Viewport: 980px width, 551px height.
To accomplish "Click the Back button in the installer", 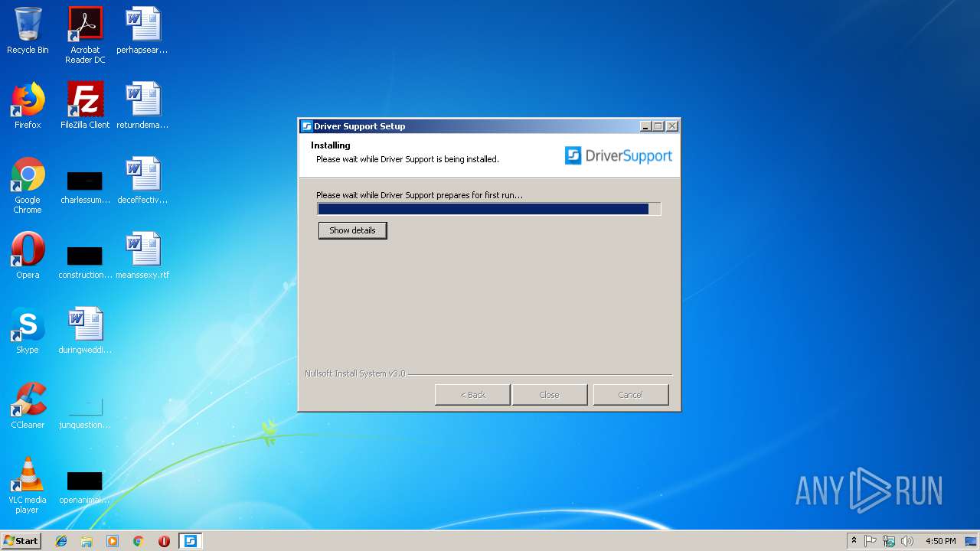I will pos(472,395).
